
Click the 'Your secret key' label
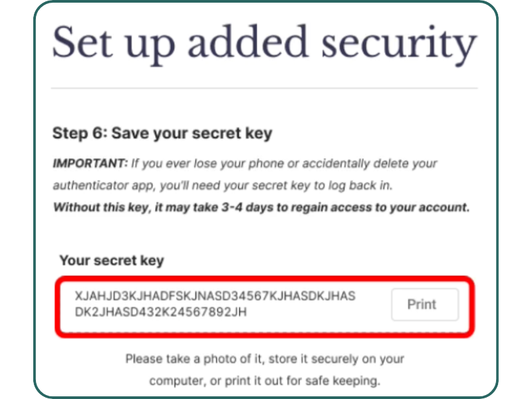[x=111, y=261]
